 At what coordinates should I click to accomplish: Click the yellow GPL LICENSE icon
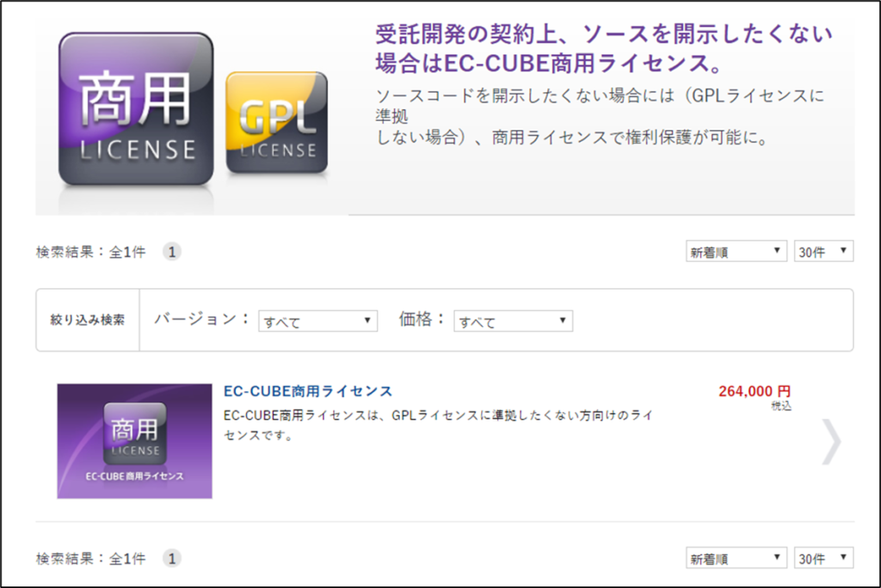(x=276, y=123)
